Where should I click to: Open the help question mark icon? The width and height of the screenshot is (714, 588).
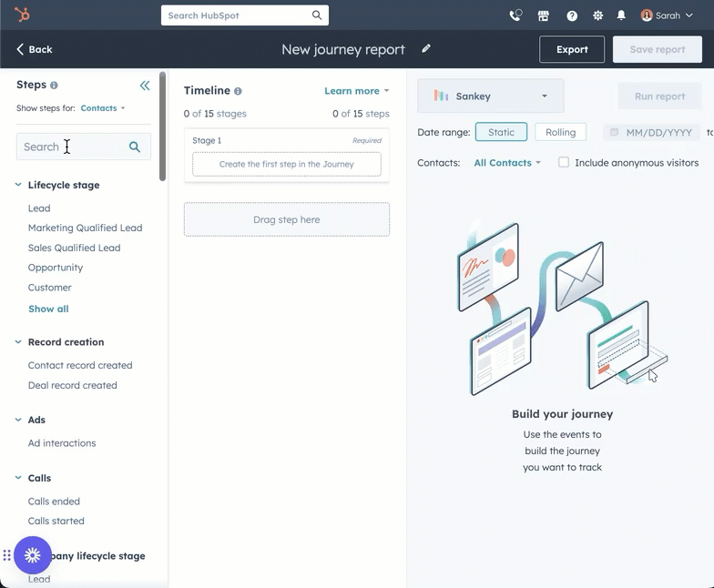tap(572, 16)
